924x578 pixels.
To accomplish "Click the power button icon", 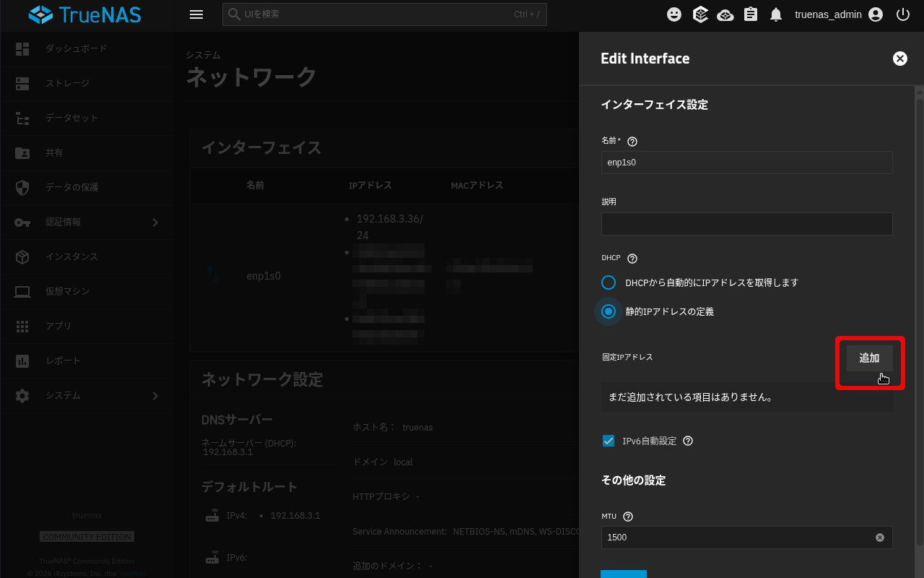I will pyautogui.click(x=902, y=14).
